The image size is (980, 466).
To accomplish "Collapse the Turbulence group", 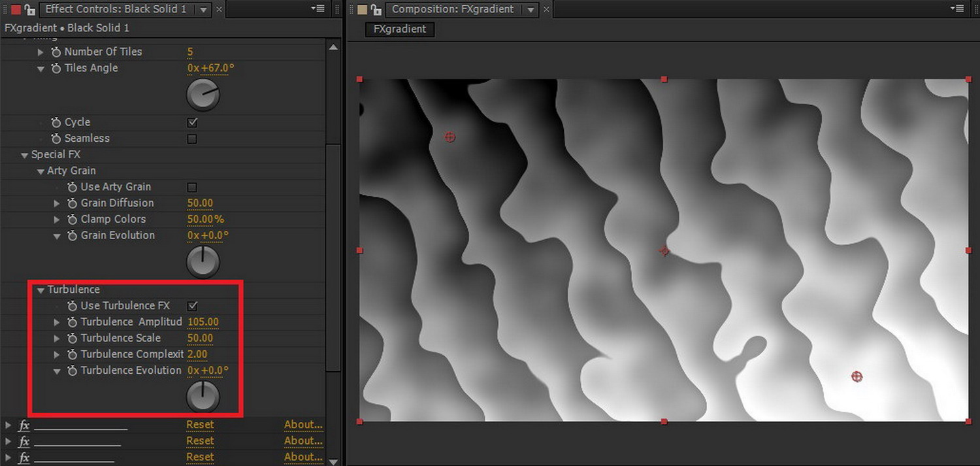I will pos(41,290).
